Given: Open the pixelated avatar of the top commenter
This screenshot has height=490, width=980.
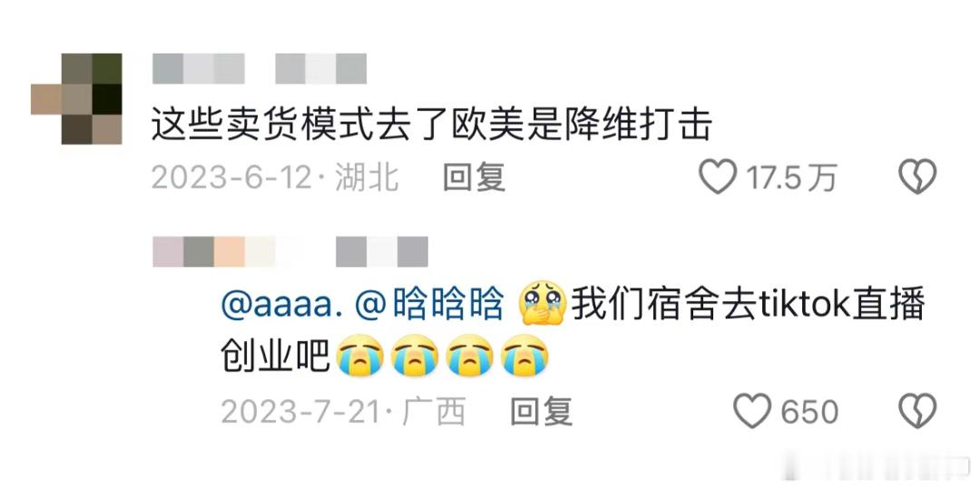Looking at the screenshot, I should pos(76,99).
